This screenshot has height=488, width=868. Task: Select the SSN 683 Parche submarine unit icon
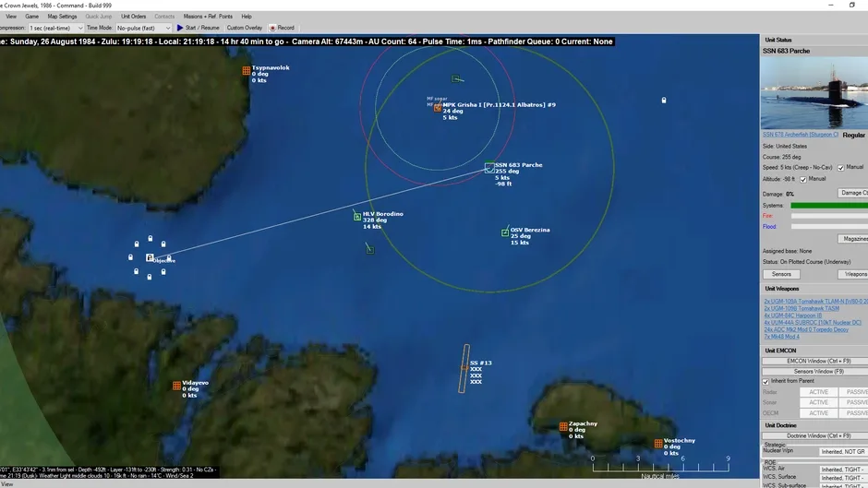[489, 168]
